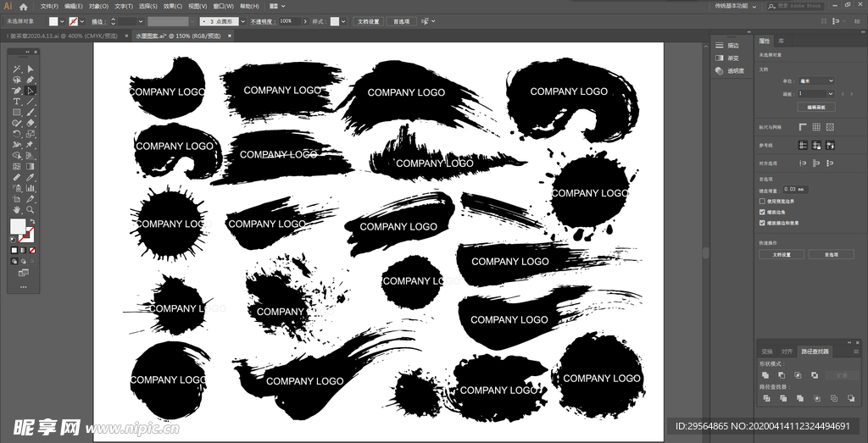Select the Type tool in toolbox
The image size is (868, 443).
16,102
